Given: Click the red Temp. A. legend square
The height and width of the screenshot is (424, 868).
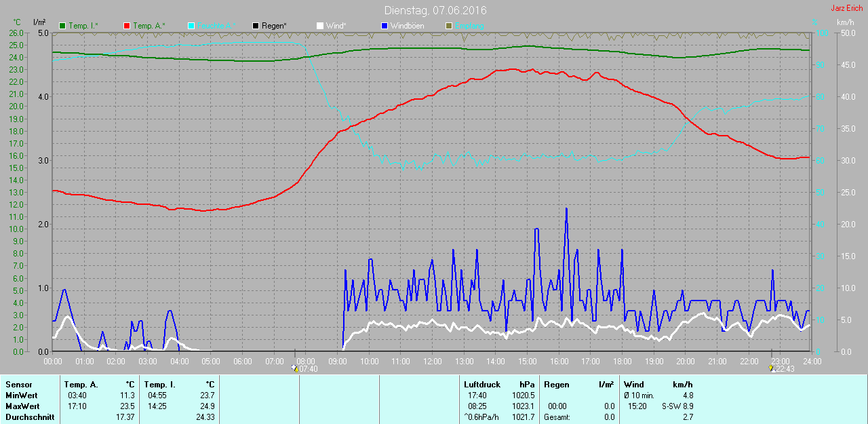Looking at the screenshot, I should point(127,26).
